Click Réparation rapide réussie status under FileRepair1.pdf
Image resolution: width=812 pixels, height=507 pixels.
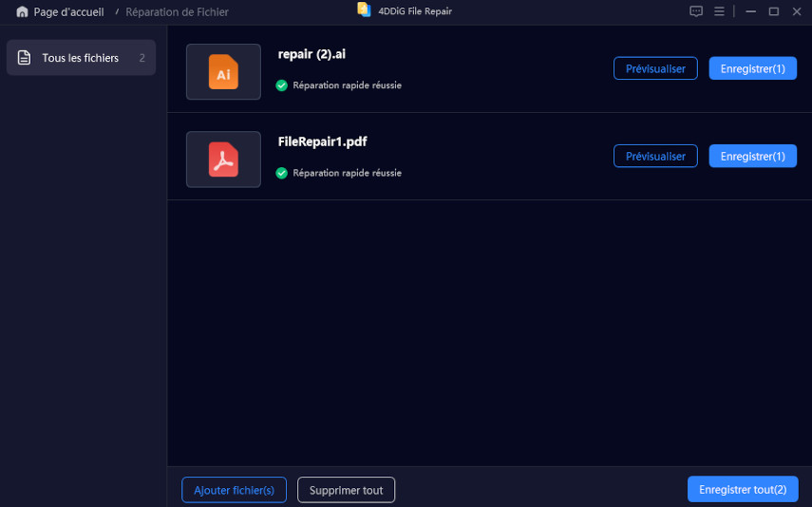click(x=347, y=173)
